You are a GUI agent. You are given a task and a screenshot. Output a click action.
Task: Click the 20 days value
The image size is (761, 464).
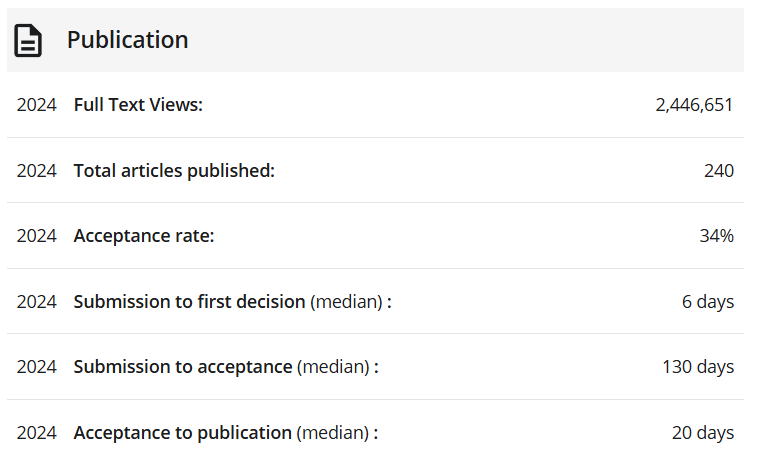pos(702,433)
